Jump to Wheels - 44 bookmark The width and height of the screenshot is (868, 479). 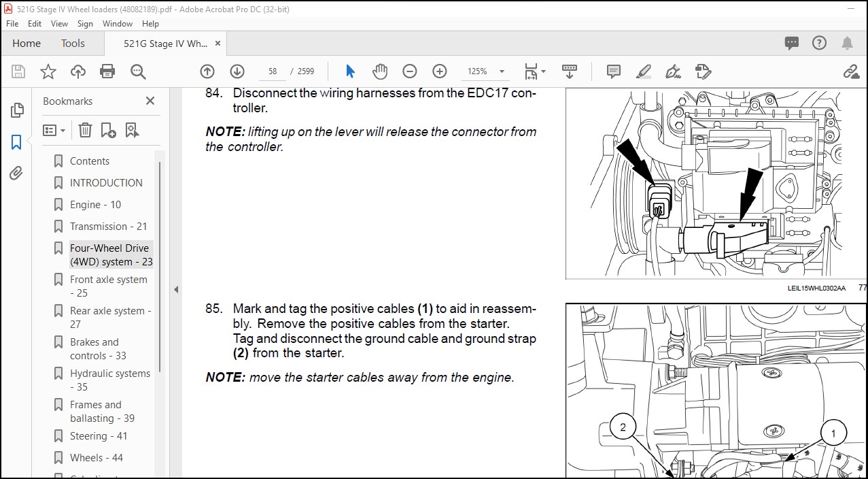pos(97,458)
